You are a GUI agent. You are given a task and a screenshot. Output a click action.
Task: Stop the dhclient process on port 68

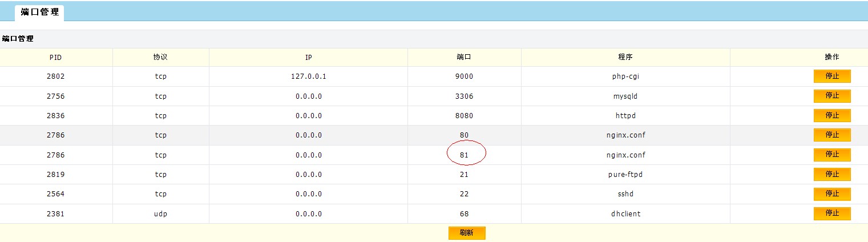(x=832, y=213)
